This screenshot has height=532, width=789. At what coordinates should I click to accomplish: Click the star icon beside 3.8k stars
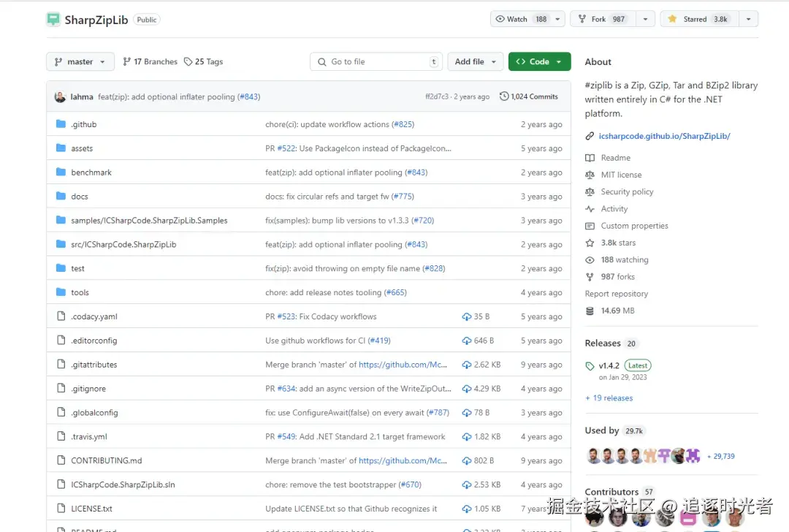point(590,243)
